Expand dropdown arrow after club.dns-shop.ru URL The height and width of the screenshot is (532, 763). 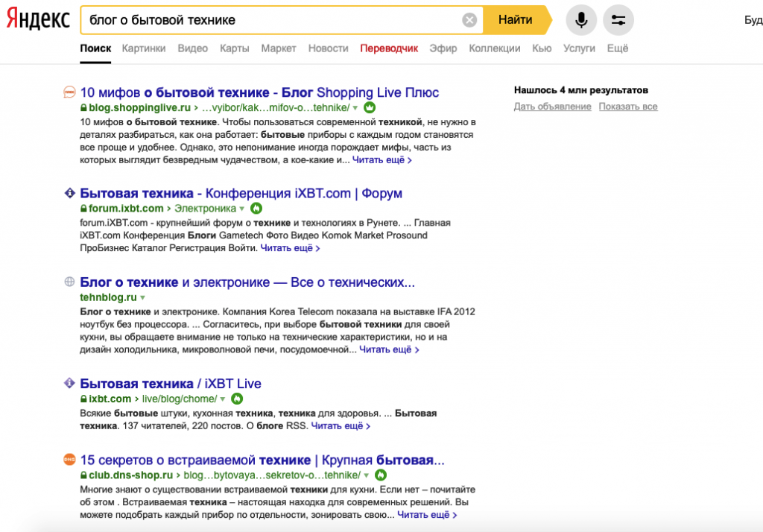[x=367, y=475]
